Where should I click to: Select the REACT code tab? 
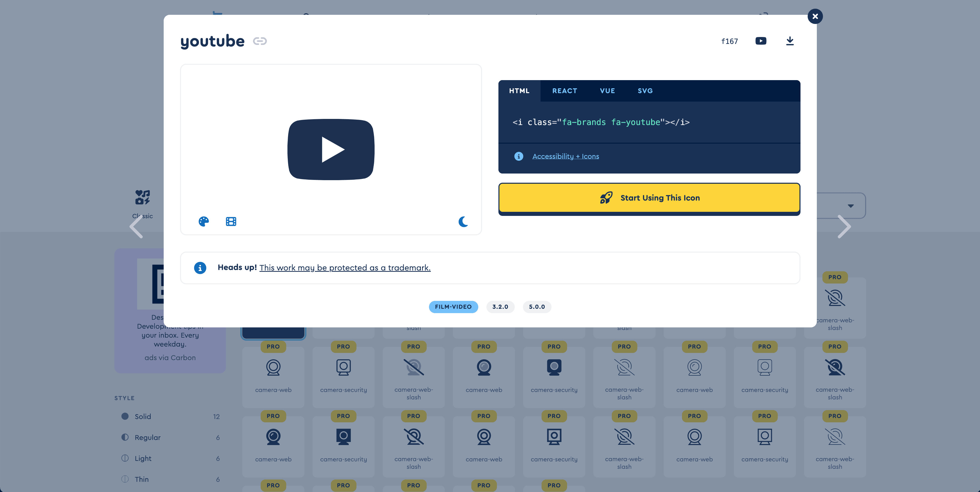pos(564,90)
